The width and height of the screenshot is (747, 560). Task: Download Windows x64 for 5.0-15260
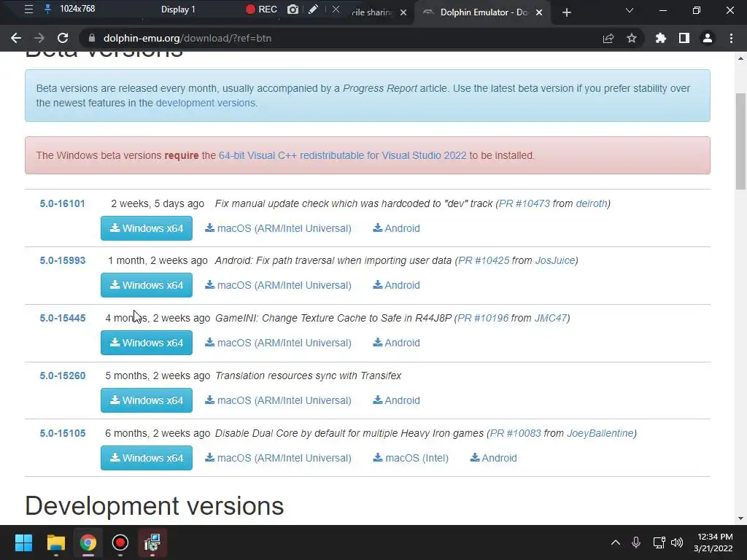click(x=146, y=400)
